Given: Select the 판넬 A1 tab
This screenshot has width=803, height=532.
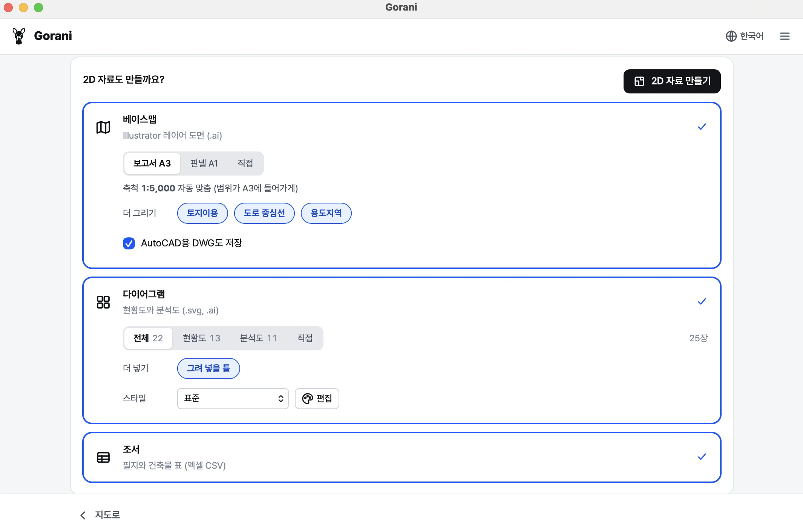Looking at the screenshot, I should pyautogui.click(x=204, y=164).
